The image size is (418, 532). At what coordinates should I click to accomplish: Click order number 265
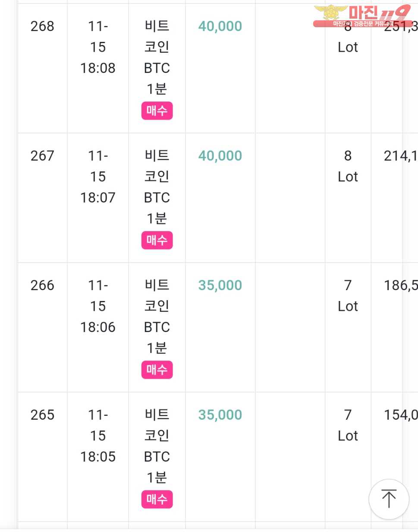point(42,415)
